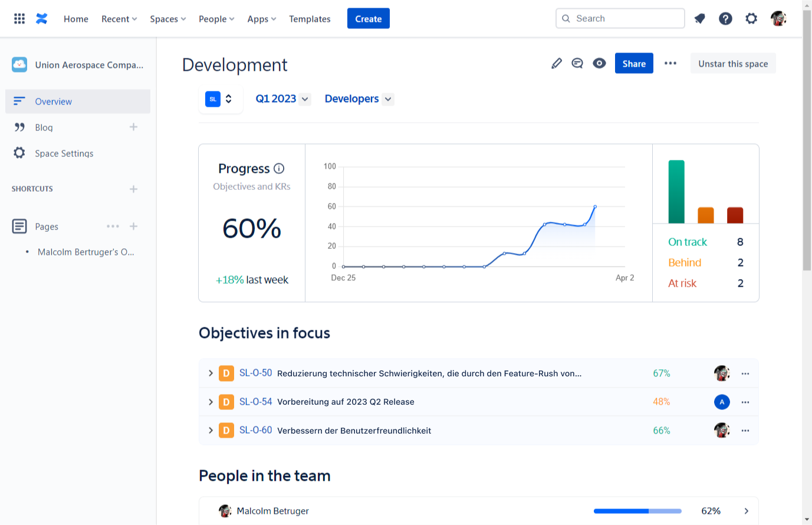The image size is (812, 525).
Task: Click the Confluence logo icon
Action: click(x=41, y=18)
